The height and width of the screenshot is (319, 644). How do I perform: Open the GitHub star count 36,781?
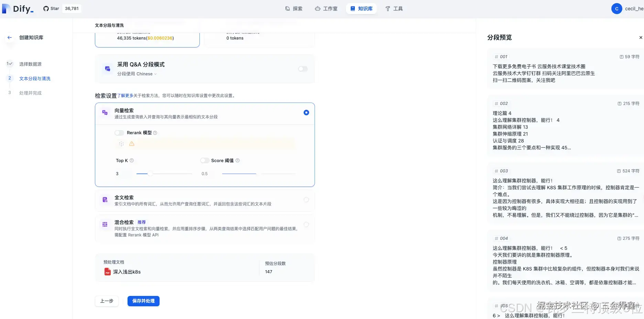click(72, 9)
